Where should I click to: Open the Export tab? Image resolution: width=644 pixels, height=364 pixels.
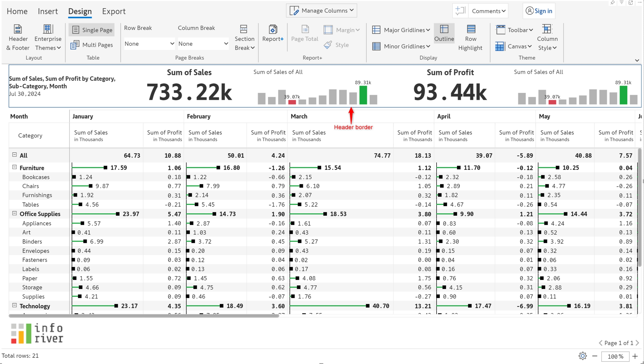(113, 11)
